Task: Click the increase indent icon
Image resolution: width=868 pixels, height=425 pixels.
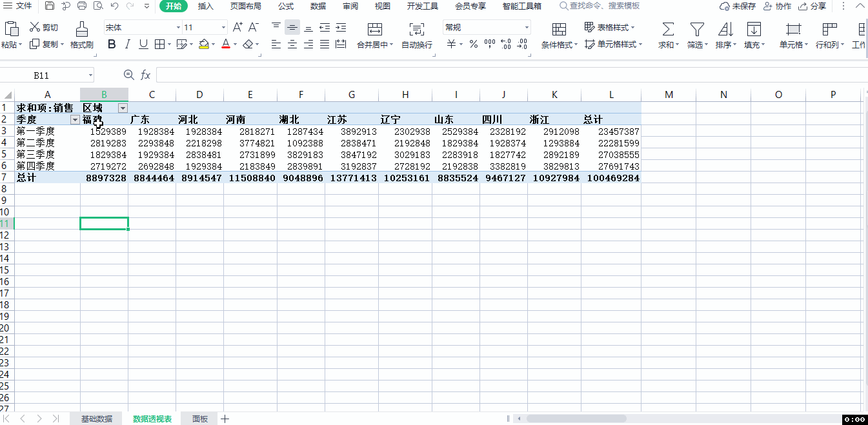Action: [x=341, y=27]
